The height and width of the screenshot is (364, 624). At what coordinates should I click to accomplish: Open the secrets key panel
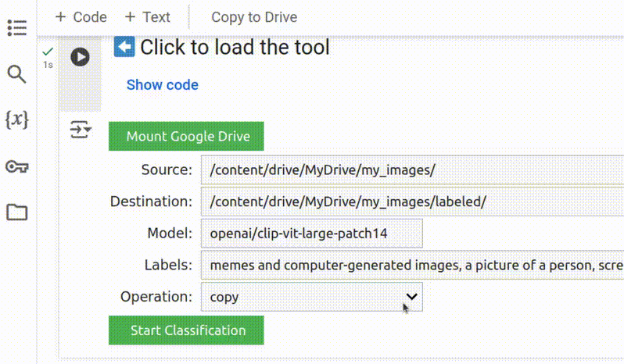16,166
